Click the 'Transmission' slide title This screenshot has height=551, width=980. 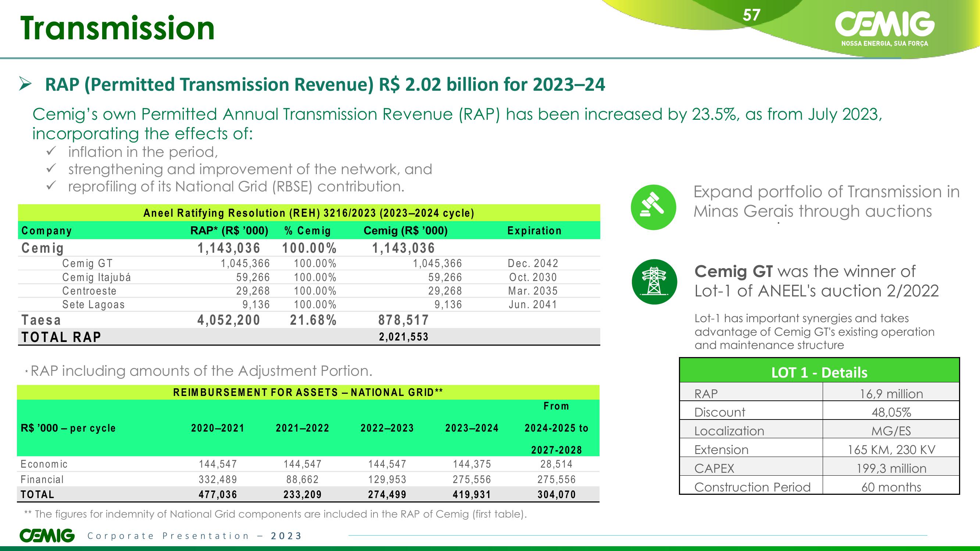tap(118, 28)
